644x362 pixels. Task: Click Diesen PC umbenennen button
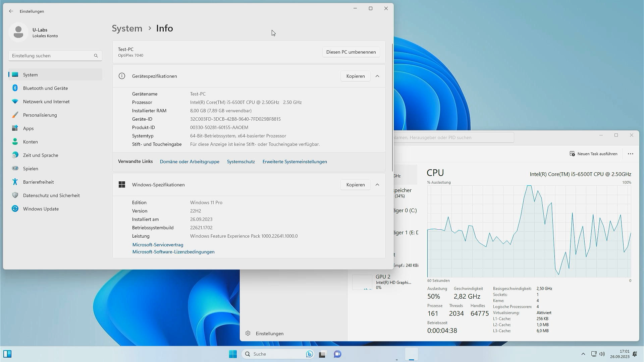(351, 52)
